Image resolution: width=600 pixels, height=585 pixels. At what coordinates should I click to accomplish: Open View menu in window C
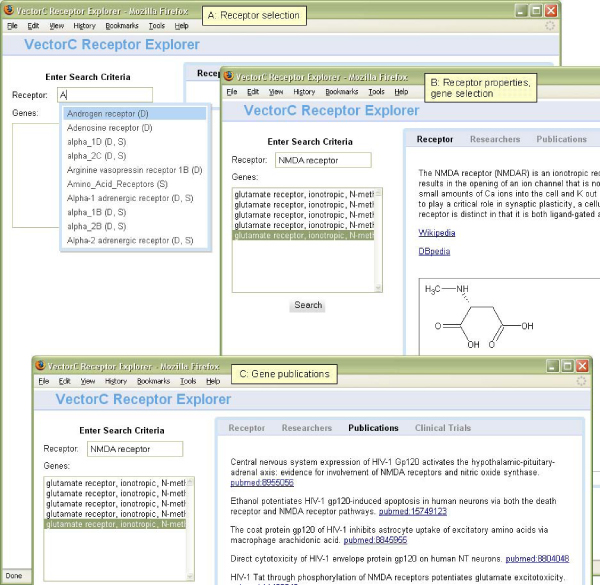(88, 381)
